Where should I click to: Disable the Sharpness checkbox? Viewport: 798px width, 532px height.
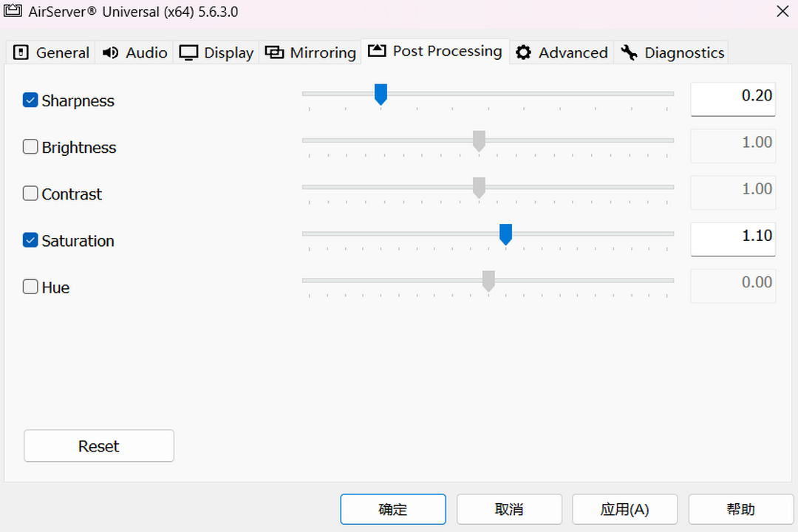pos(30,100)
